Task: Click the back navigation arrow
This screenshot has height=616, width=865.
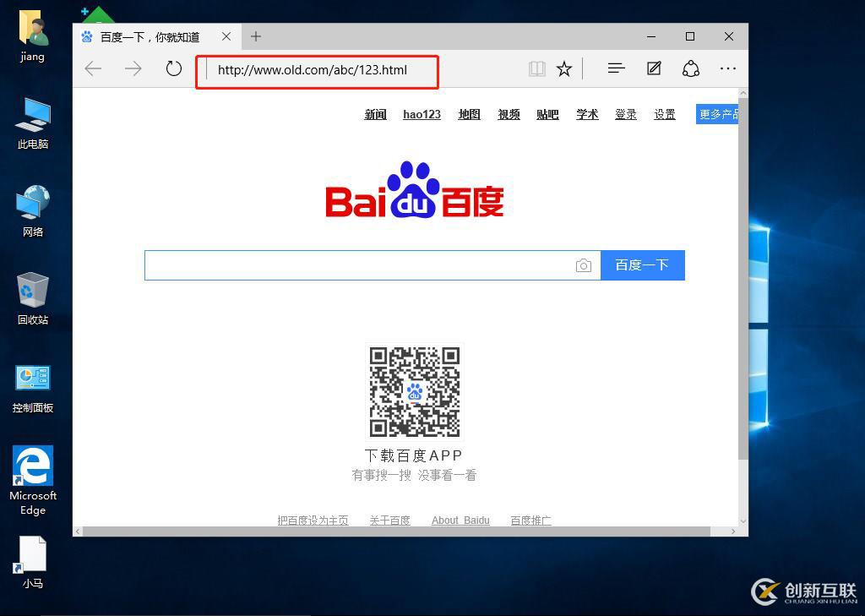Action: tap(93, 68)
